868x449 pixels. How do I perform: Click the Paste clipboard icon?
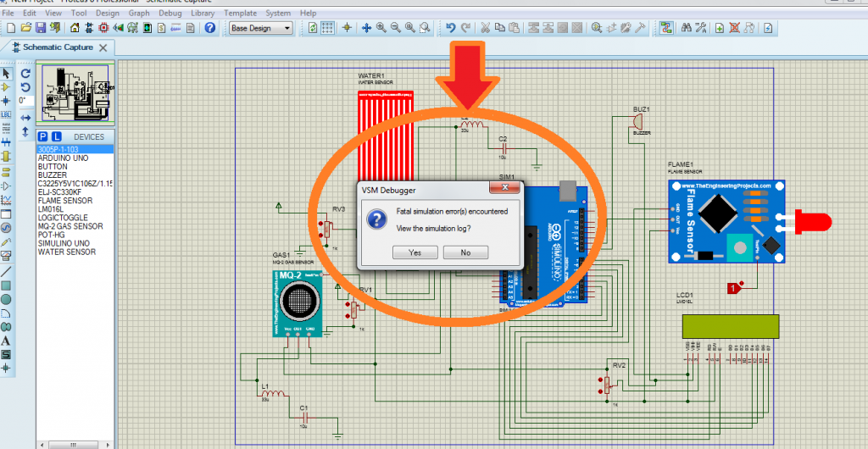[x=514, y=28]
